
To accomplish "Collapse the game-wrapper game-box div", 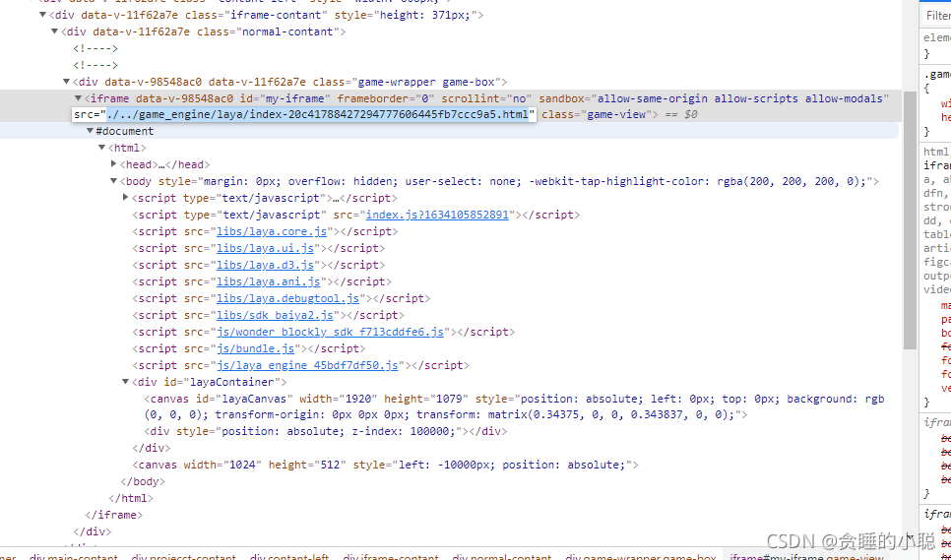I will 67,82.
